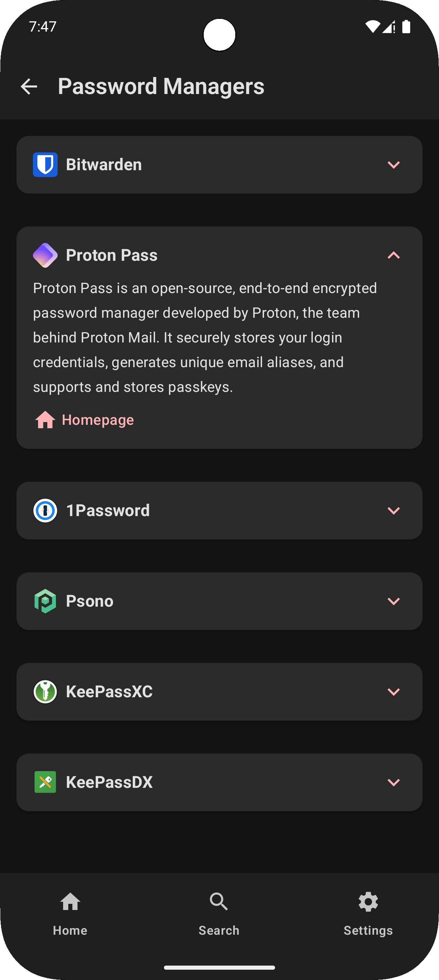Open the Proton Pass Homepage link
Image resolution: width=439 pixels, height=980 pixels.
(x=98, y=420)
